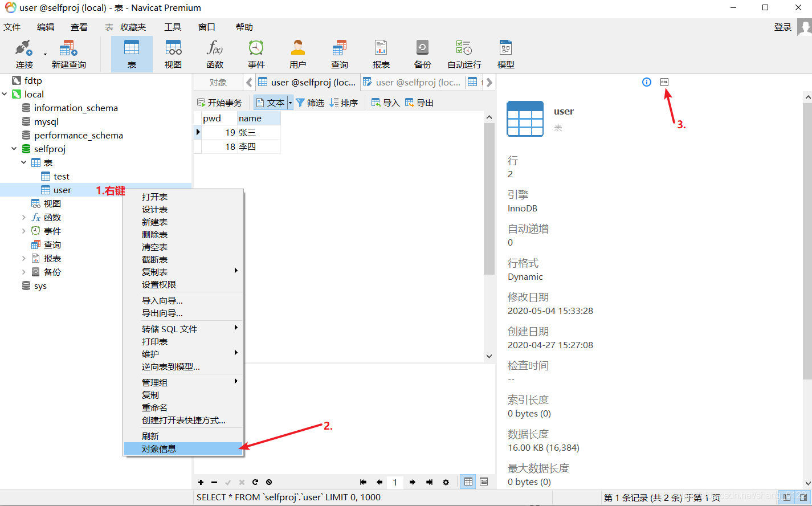The height and width of the screenshot is (506, 812).
Task: Open the 事件 events toolbar icon
Action: click(x=256, y=54)
